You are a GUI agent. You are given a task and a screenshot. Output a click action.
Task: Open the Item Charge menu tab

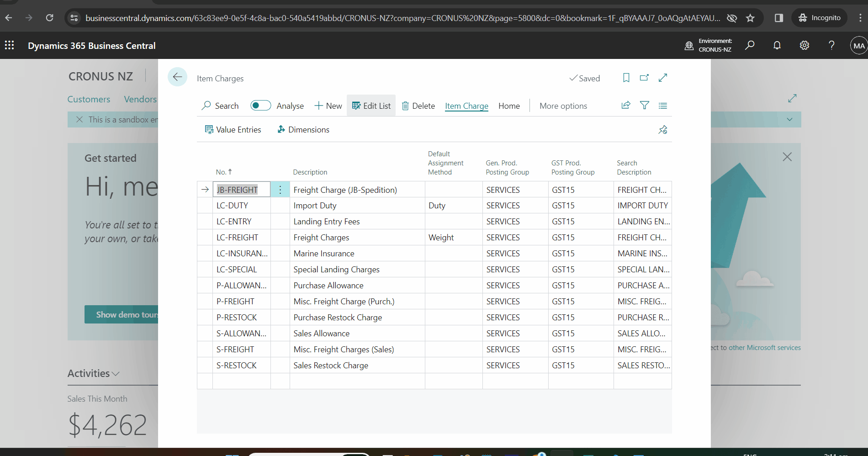click(466, 106)
